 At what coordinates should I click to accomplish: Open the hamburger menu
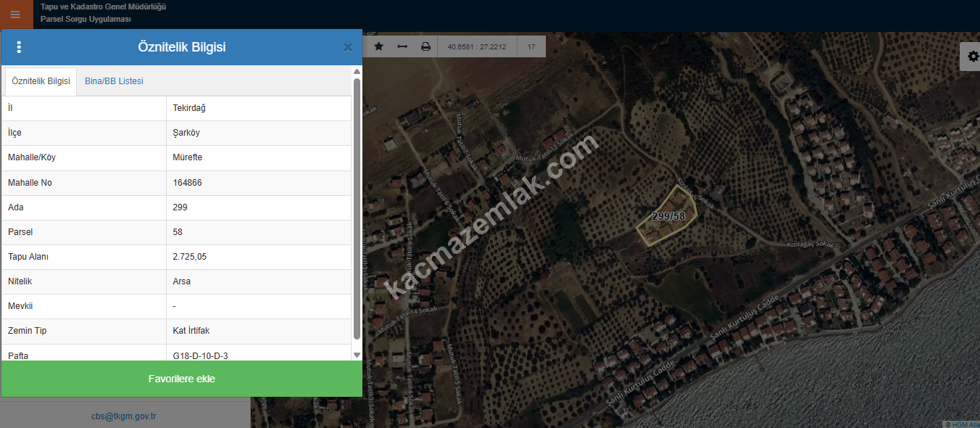tap(15, 15)
